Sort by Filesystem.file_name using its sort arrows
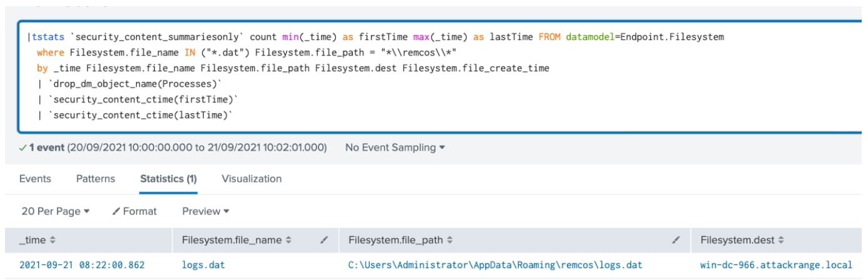 coord(288,240)
